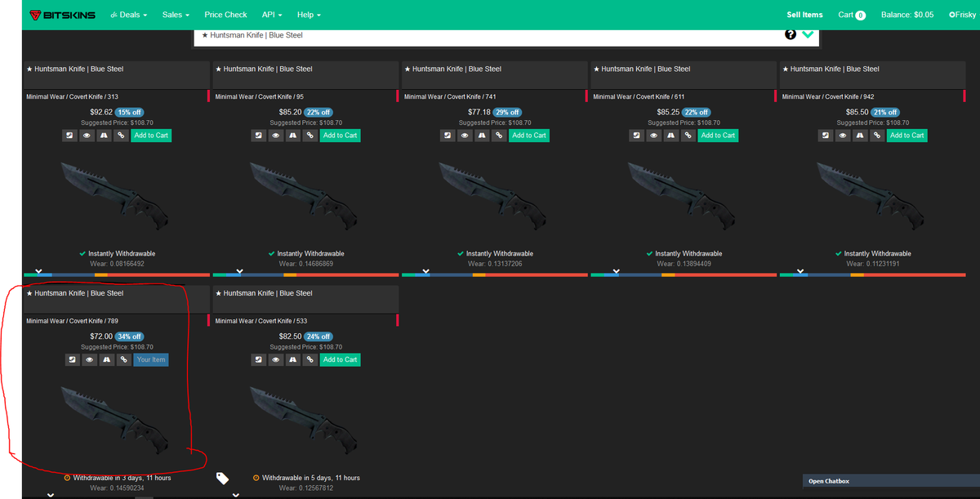Image resolution: width=980 pixels, height=499 pixels.
Task: Open Steam icon on the $77.18 listing
Action: coord(448,136)
